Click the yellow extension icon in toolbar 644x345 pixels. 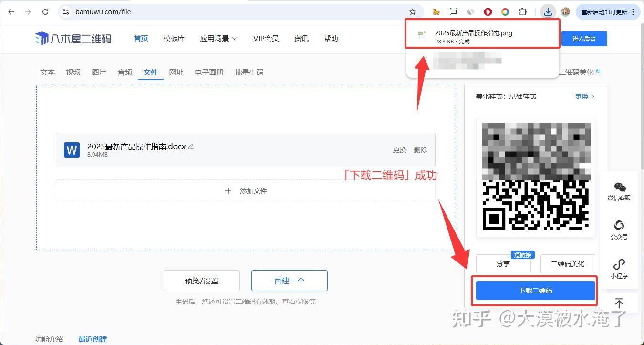[436, 12]
